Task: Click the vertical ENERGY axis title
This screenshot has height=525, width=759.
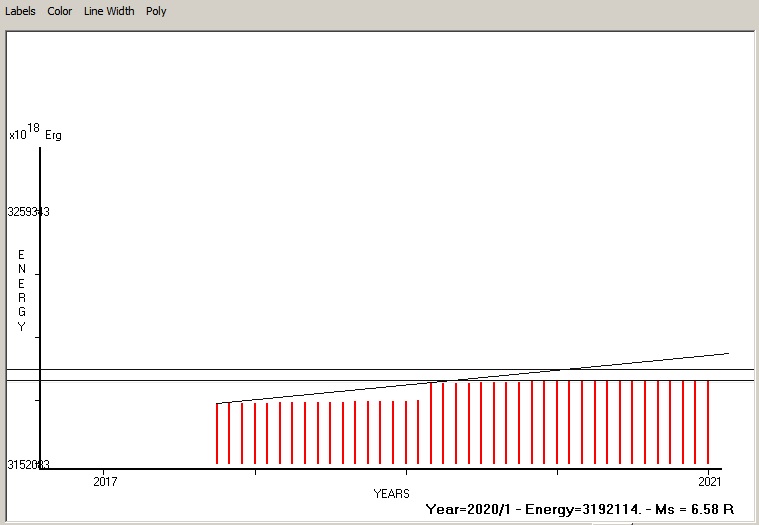Action: tap(21, 291)
